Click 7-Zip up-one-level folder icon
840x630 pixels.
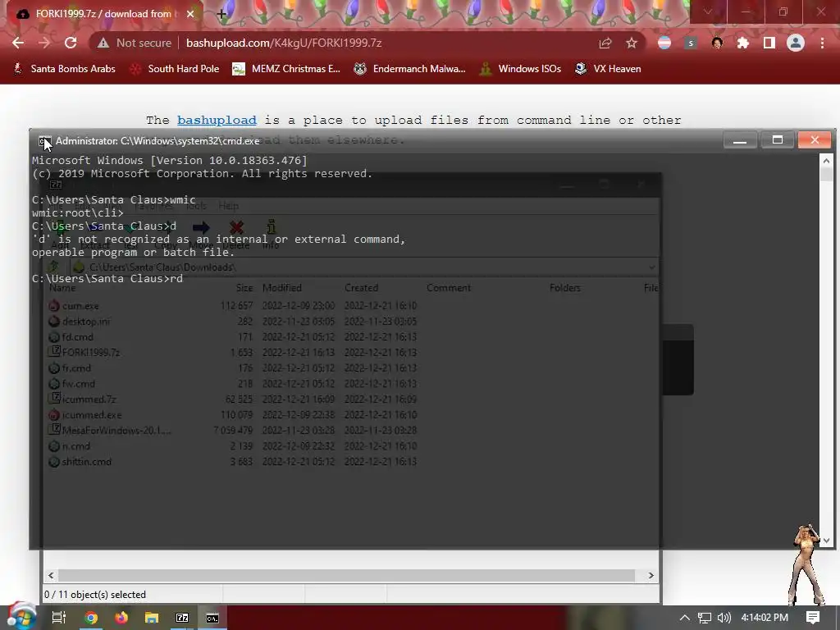click(52, 267)
